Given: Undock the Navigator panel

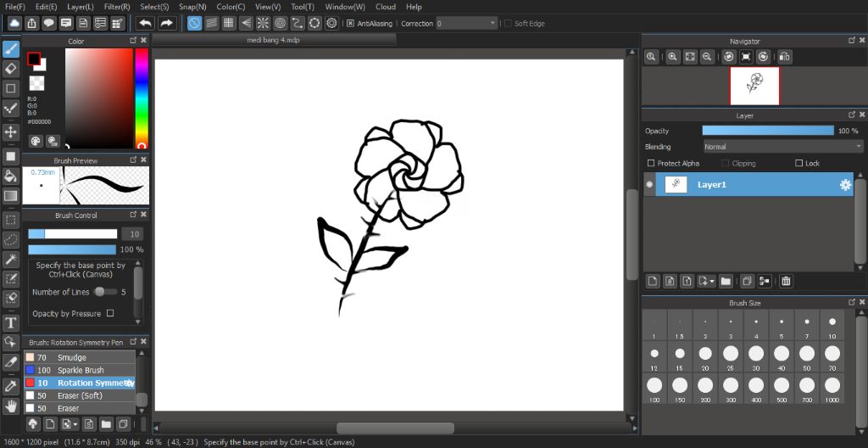Looking at the screenshot, I should (852, 41).
